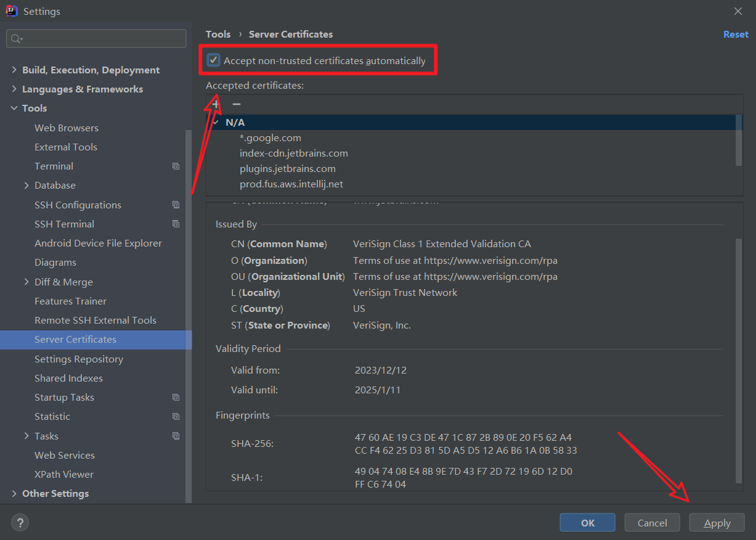Expand the Tasks subsection
This screenshot has width=756, height=540.
point(26,436)
